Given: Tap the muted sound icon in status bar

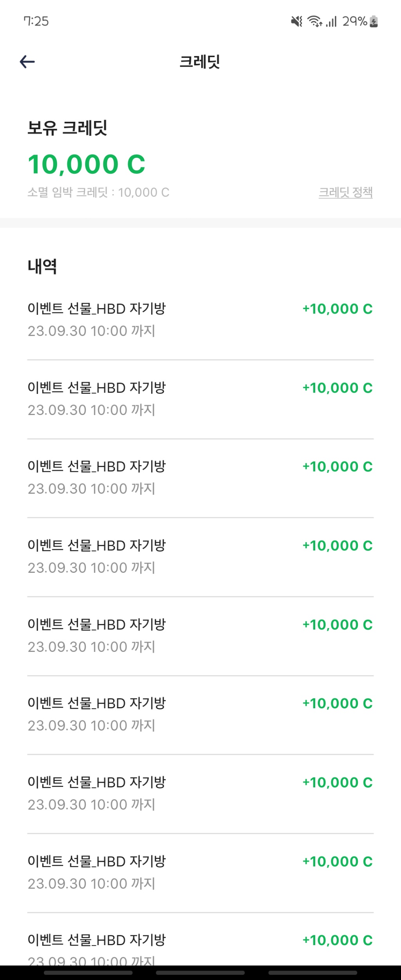Looking at the screenshot, I should [x=297, y=21].
